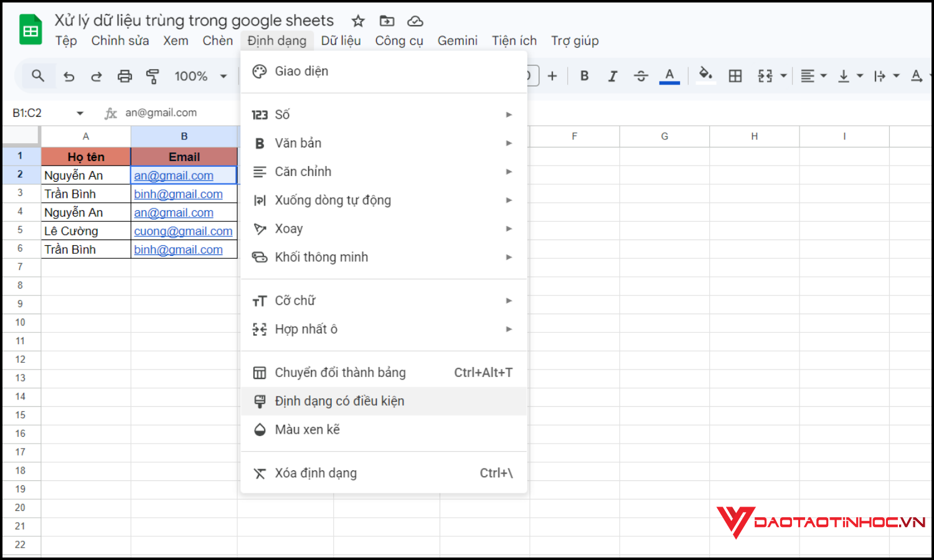The image size is (934, 560).
Task: Click the Print icon
Action: point(125,75)
